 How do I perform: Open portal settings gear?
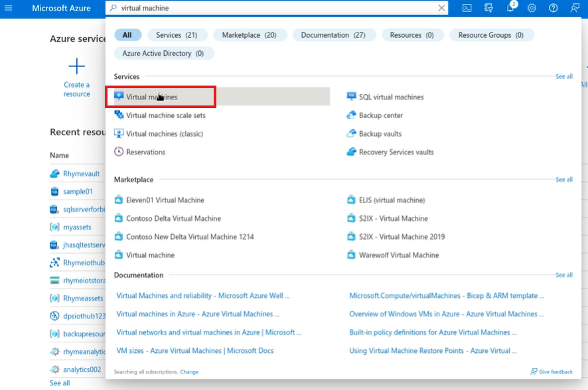pyautogui.click(x=532, y=8)
